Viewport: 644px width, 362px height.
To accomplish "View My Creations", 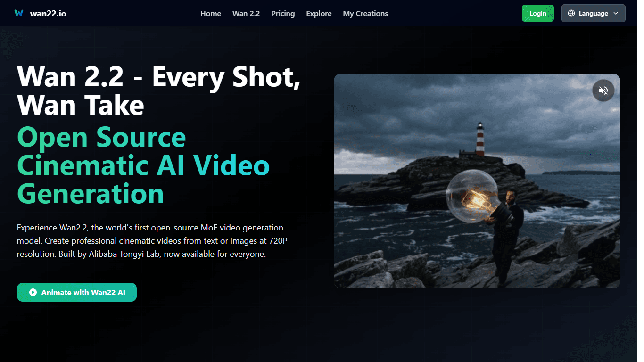I will coord(365,14).
